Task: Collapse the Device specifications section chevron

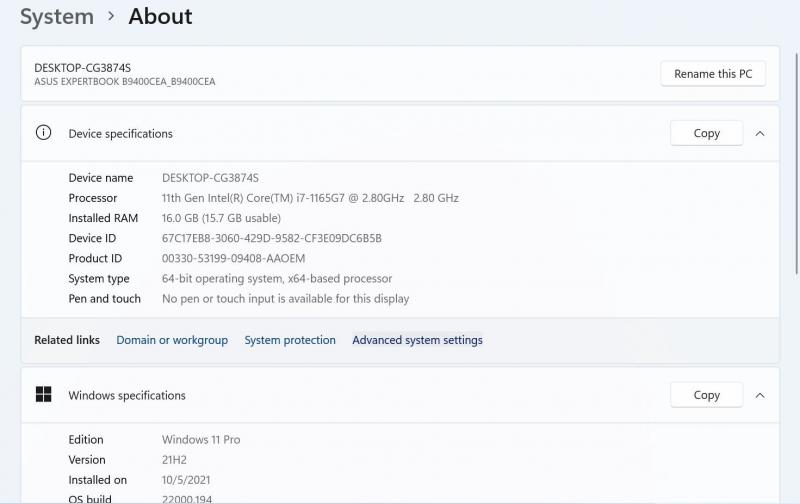Action: click(760, 133)
